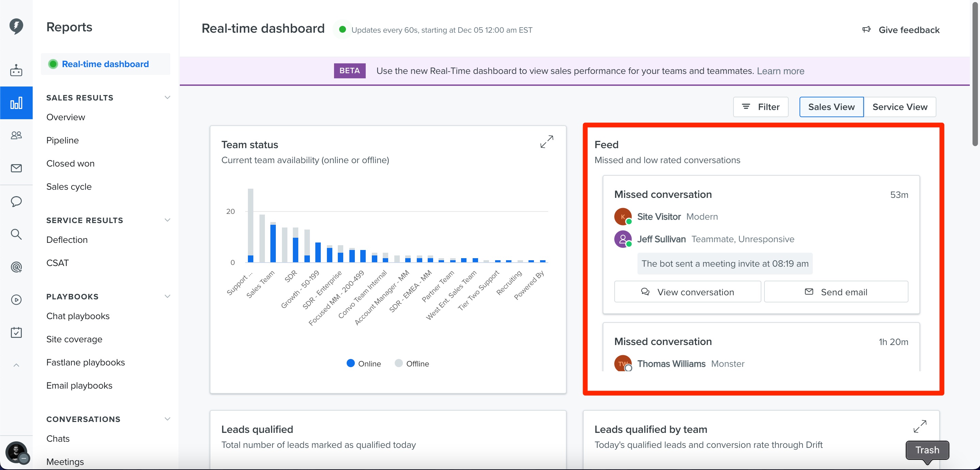980x470 pixels.
Task: Open the target accounts sidebar icon
Action: [x=16, y=267]
